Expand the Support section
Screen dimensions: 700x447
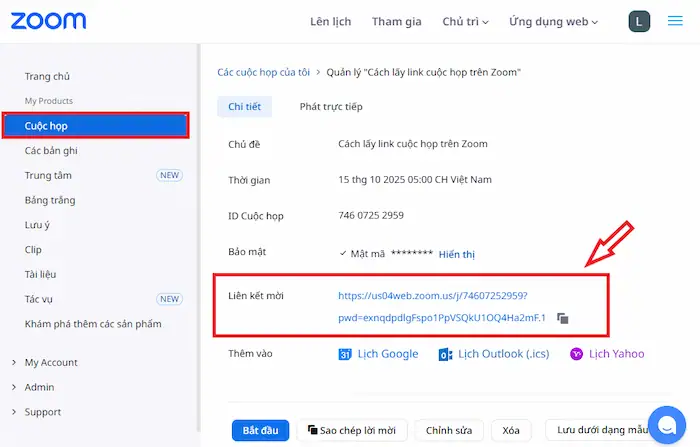[43, 412]
